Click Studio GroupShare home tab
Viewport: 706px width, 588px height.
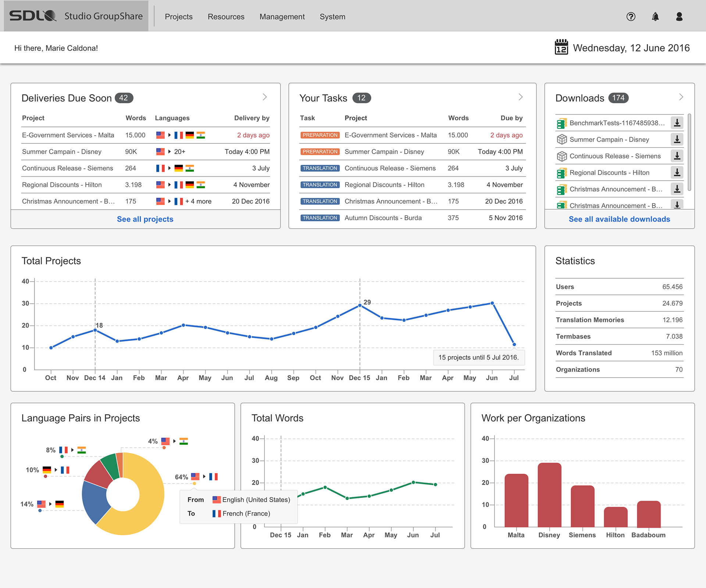click(x=76, y=16)
